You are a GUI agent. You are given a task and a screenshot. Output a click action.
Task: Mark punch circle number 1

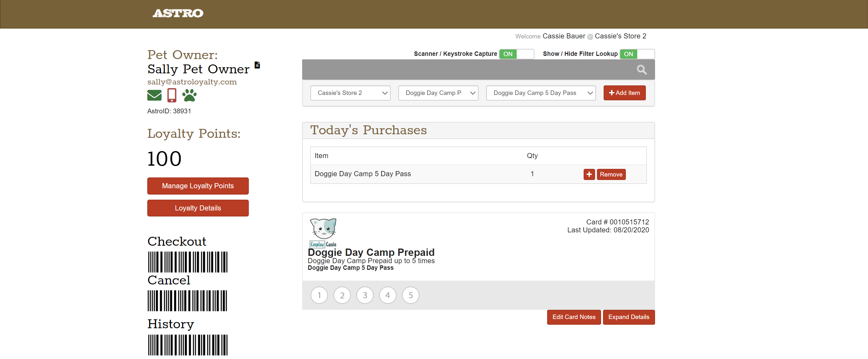pos(319,295)
